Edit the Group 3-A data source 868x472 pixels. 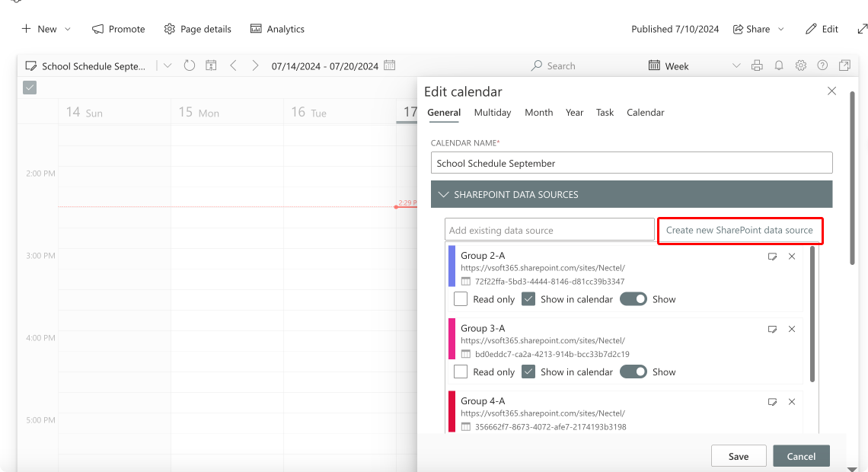[x=772, y=329]
